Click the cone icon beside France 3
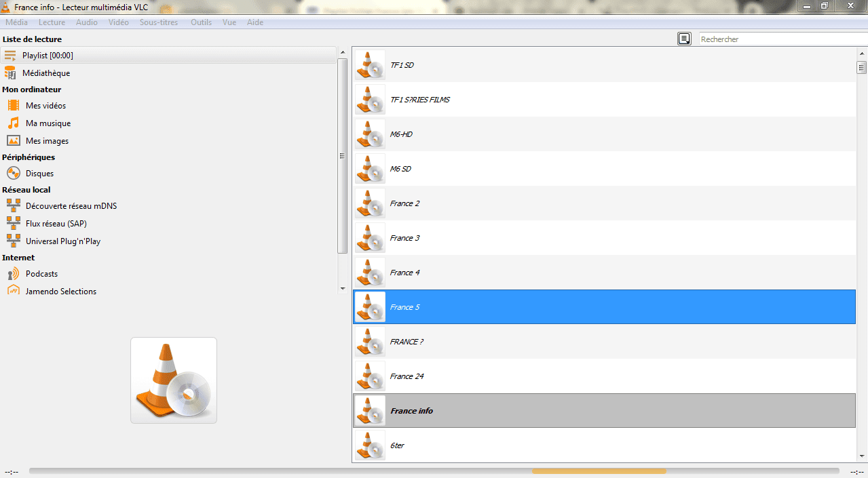Screen dimensions: 868x478 (370, 238)
